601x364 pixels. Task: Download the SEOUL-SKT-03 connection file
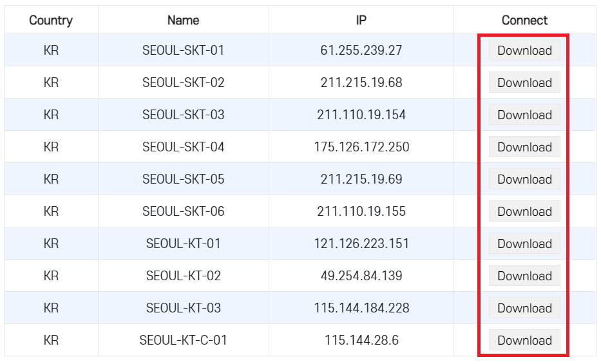[x=524, y=115]
